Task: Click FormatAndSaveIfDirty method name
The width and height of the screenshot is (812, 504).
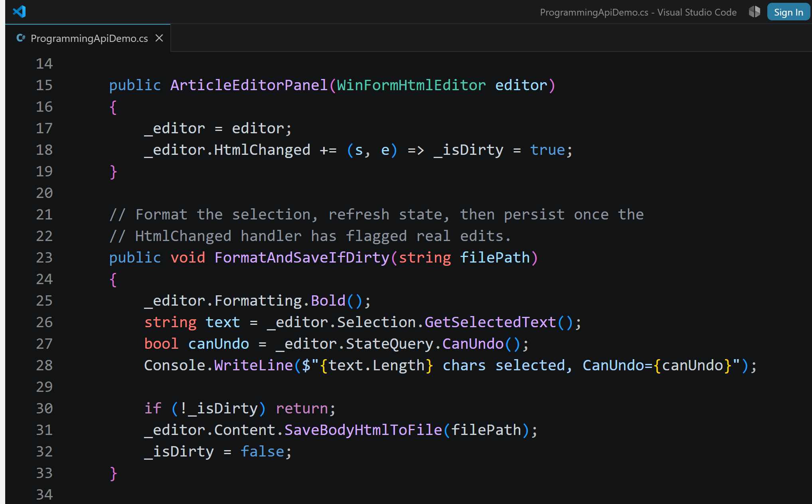Action: tap(302, 257)
